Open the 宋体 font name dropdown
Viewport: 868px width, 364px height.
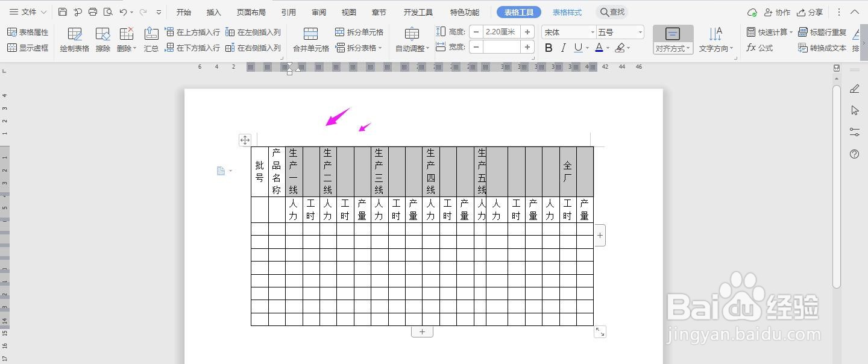pyautogui.click(x=567, y=31)
